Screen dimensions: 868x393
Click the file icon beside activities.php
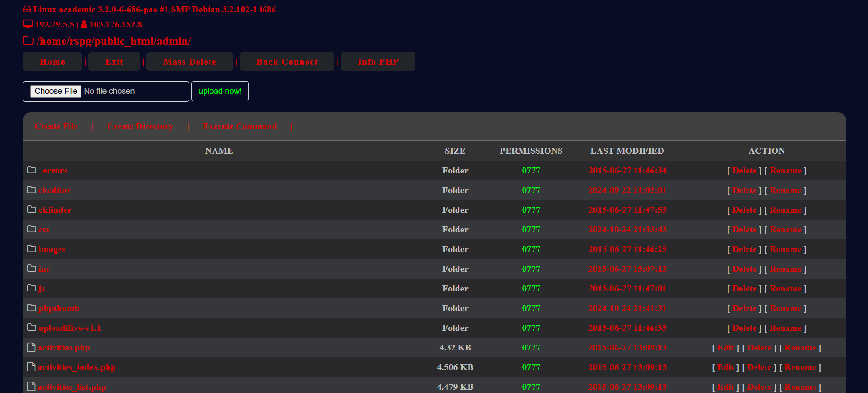[x=32, y=347]
